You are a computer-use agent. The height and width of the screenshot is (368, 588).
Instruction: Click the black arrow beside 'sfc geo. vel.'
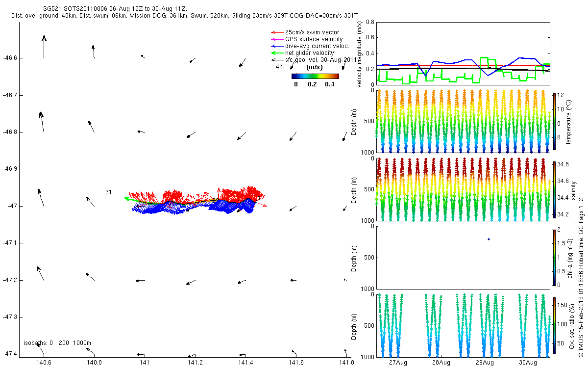click(x=277, y=60)
